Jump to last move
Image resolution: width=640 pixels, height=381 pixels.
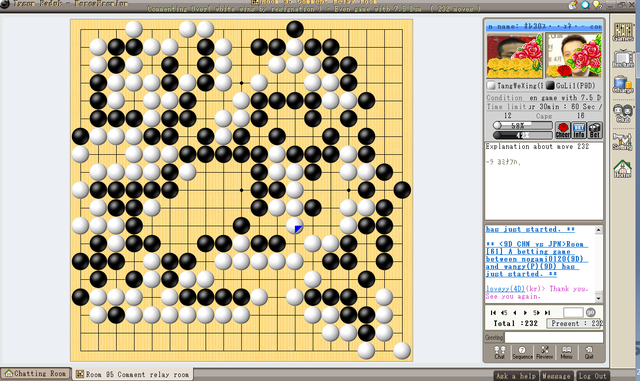point(547,312)
